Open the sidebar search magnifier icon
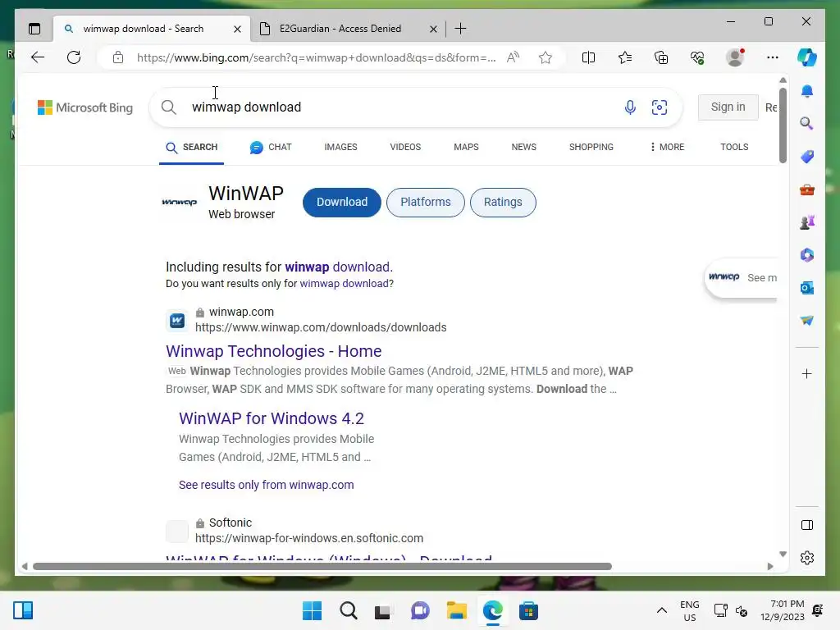Image resolution: width=840 pixels, height=630 pixels. click(x=807, y=124)
